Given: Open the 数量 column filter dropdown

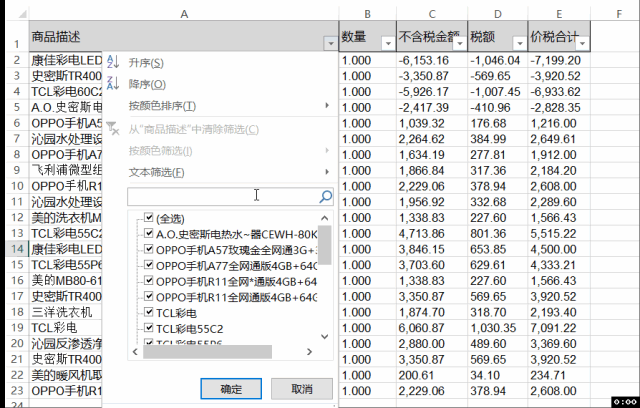Looking at the screenshot, I should pyautogui.click(x=388, y=43).
